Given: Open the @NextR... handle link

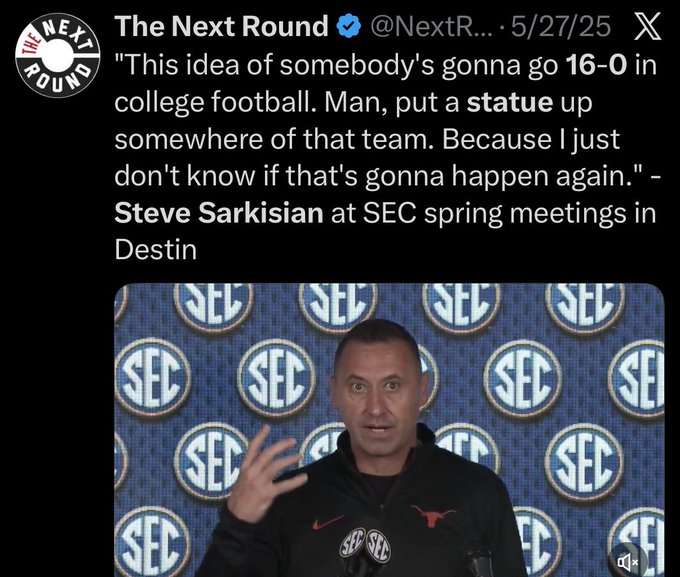Looking at the screenshot, I should (x=432, y=26).
